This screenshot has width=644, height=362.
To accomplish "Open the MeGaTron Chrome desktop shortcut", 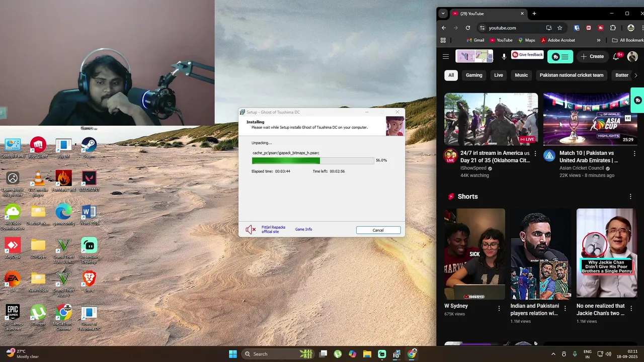I will tap(63, 317).
